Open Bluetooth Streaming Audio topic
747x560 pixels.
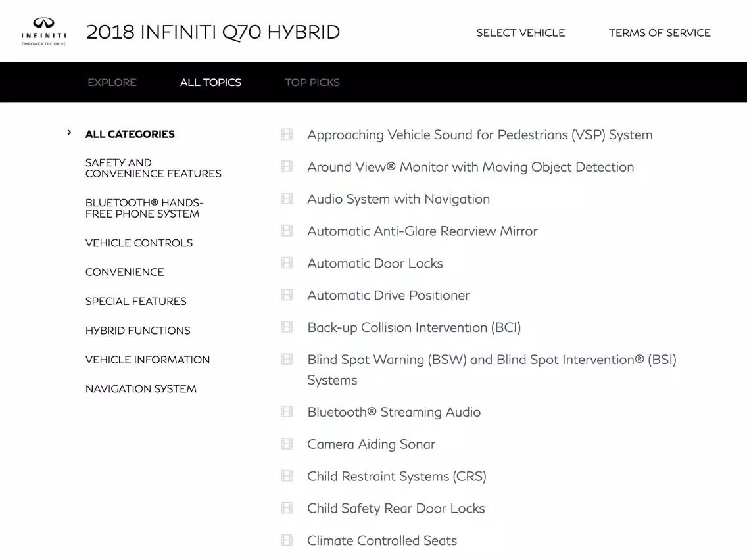[x=394, y=412]
